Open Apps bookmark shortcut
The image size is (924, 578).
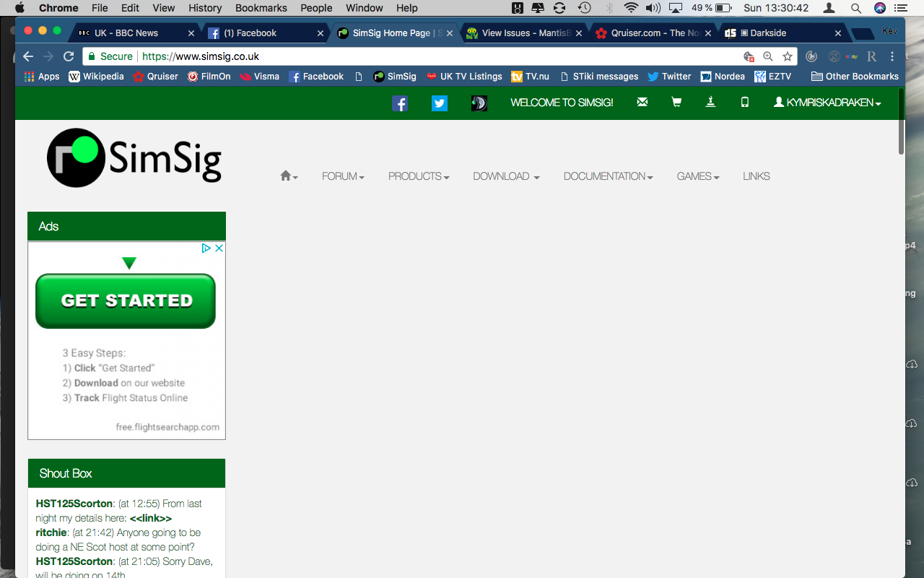[42, 77]
